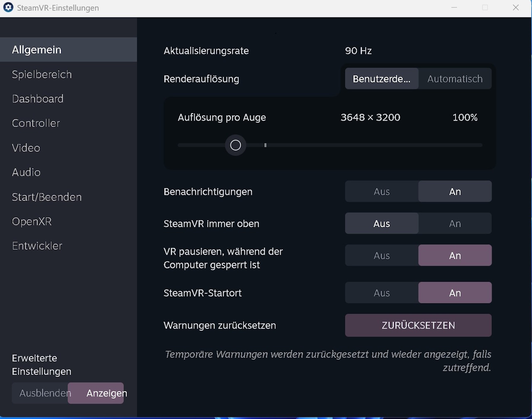This screenshot has width=532, height=419.
Task: Turn off Benachrichtigungen with Aus
Action: [x=382, y=192]
